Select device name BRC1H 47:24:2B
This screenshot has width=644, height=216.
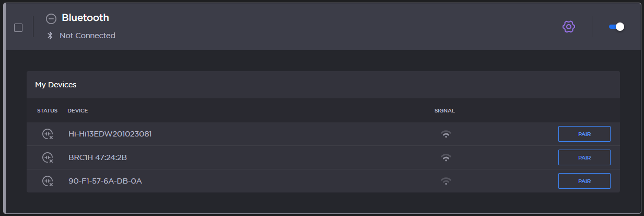tap(98, 157)
